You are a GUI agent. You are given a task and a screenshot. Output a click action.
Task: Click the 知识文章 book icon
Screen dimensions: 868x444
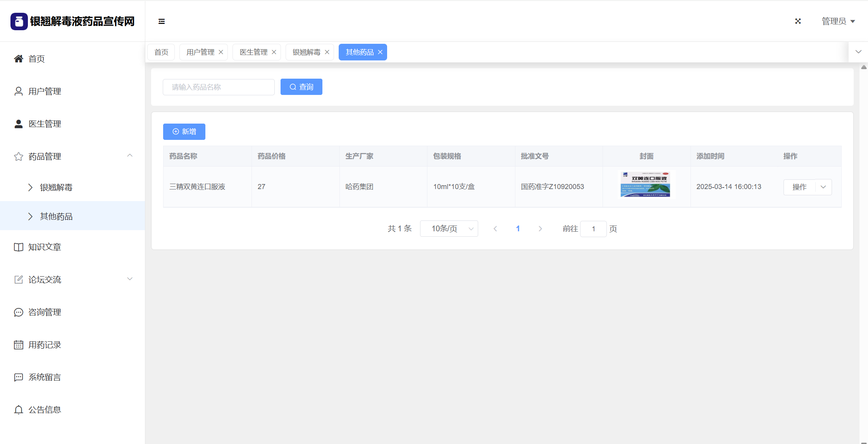pos(18,247)
